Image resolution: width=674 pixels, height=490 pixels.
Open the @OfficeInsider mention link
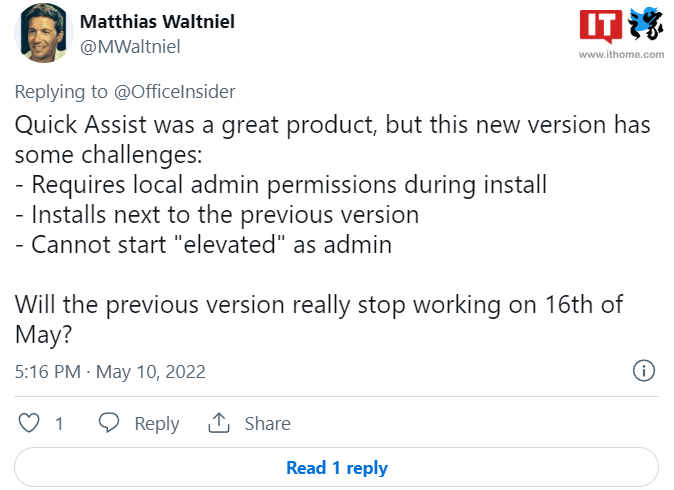coord(174,92)
